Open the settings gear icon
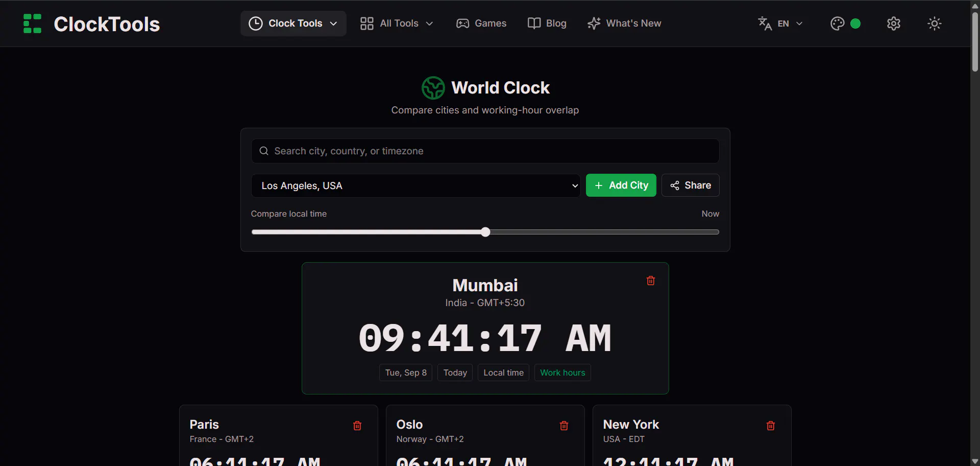980x466 pixels. 893,24
